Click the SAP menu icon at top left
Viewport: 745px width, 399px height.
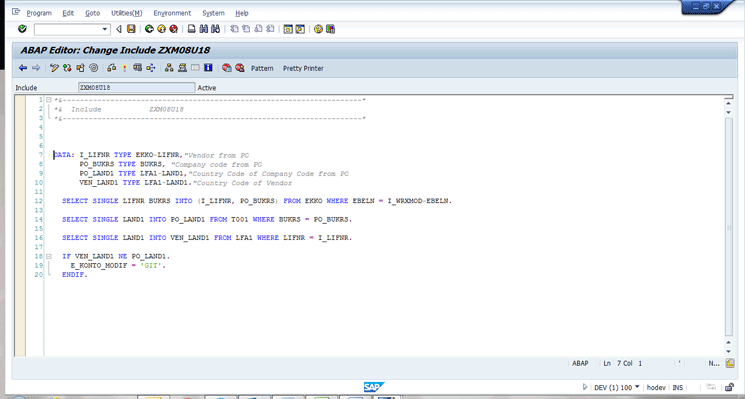click(x=16, y=12)
